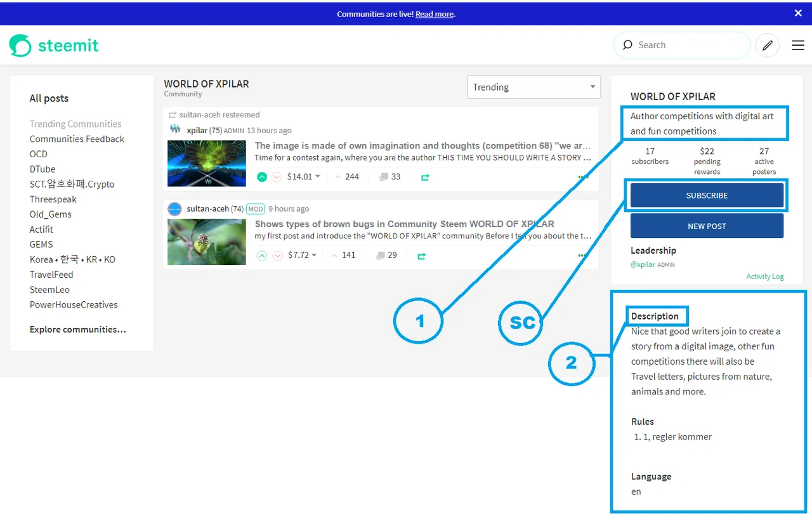
Task: Close the Communities announcement banner
Action: coord(798,13)
